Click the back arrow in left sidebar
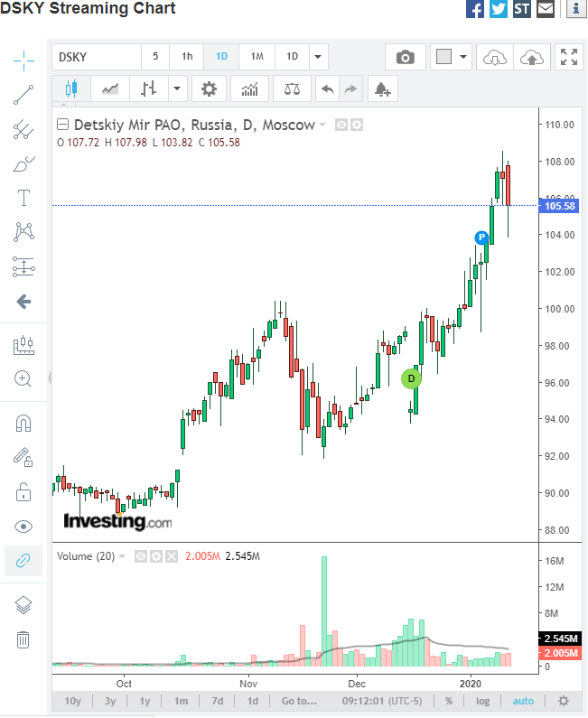The height and width of the screenshot is (718, 588). pos(23,302)
